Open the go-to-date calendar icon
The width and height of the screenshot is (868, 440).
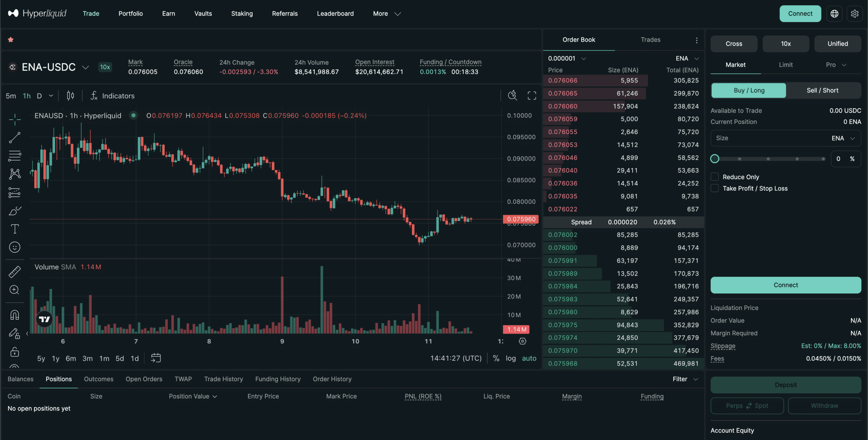pos(156,358)
